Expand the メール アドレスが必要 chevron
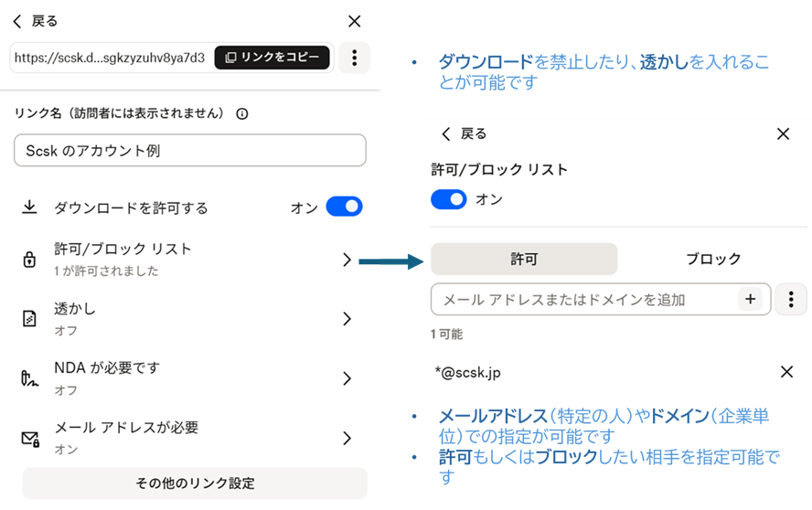Image resolution: width=812 pixels, height=510 pixels. click(x=347, y=438)
